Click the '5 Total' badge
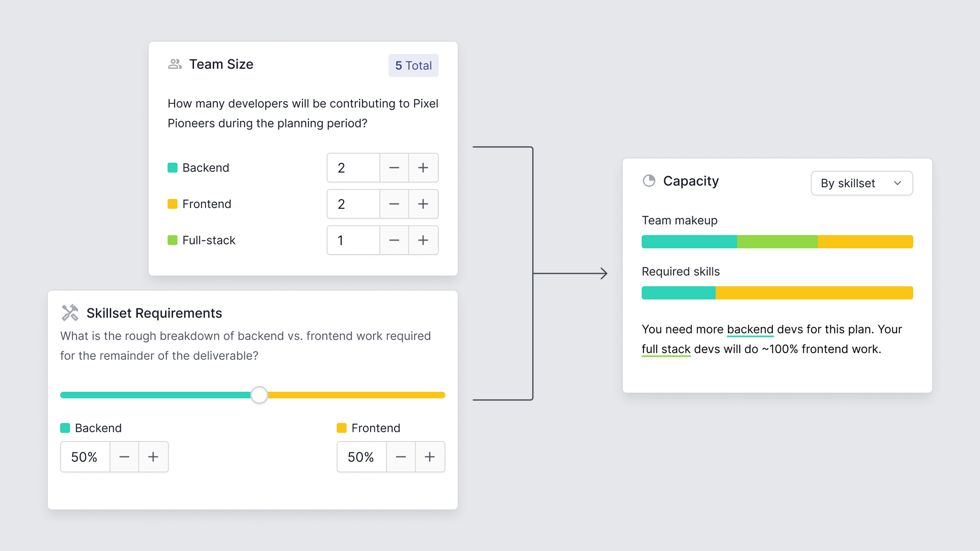980x551 pixels. [x=413, y=65]
